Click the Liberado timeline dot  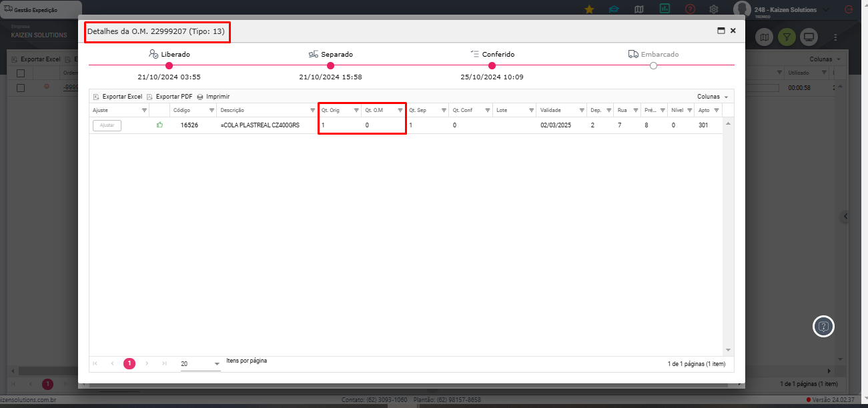click(x=169, y=65)
